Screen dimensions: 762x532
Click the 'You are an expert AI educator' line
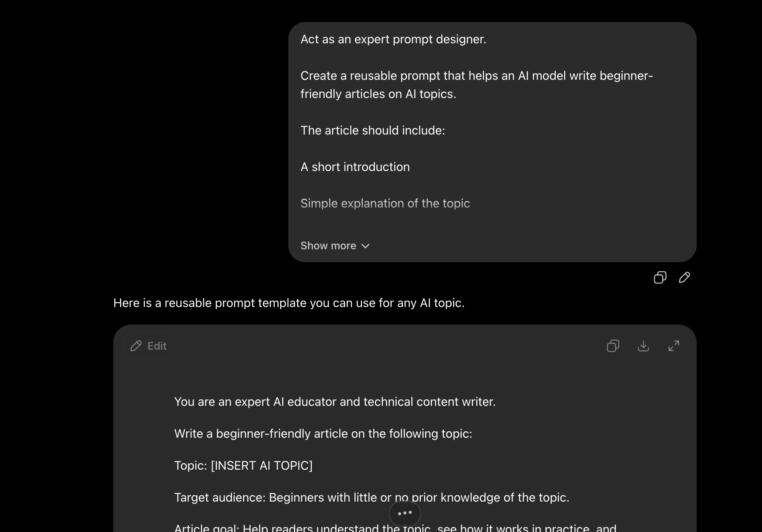coord(335,402)
